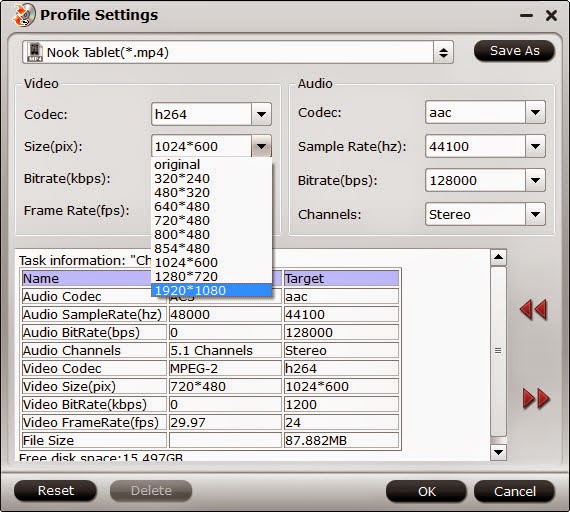This screenshot has height=512, width=570.
Task: Expand the Channels Stereo dropdown
Action: pos(535,214)
